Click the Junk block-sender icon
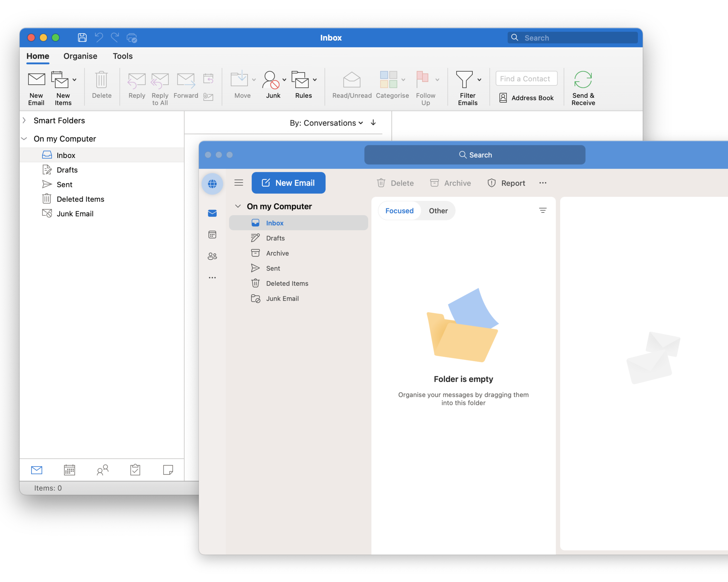728x582 pixels. pyautogui.click(x=271, y=80)
